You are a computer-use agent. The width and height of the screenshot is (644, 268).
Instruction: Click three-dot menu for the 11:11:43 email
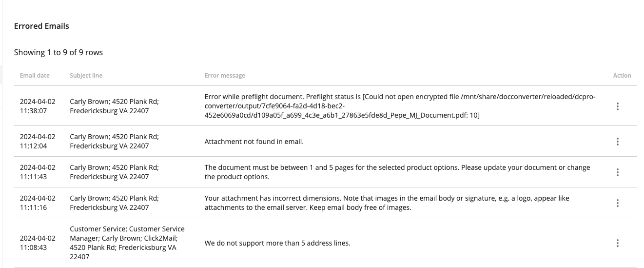pos(617,172)
